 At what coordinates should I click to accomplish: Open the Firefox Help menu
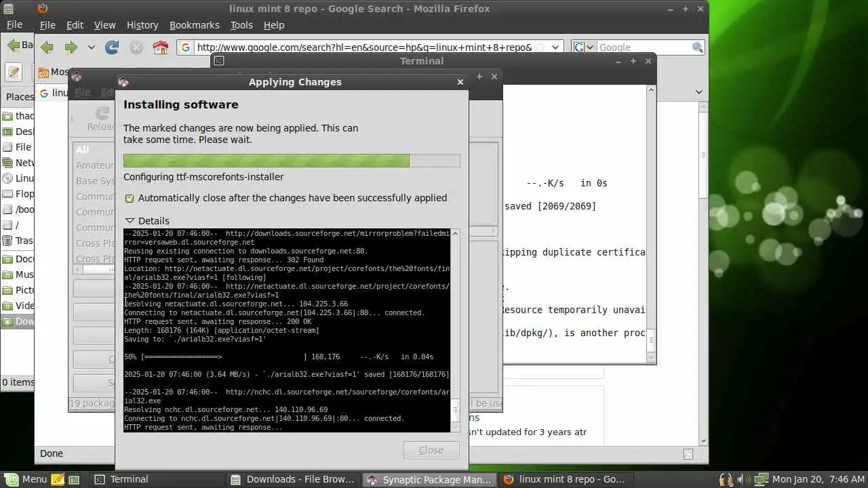274,25
